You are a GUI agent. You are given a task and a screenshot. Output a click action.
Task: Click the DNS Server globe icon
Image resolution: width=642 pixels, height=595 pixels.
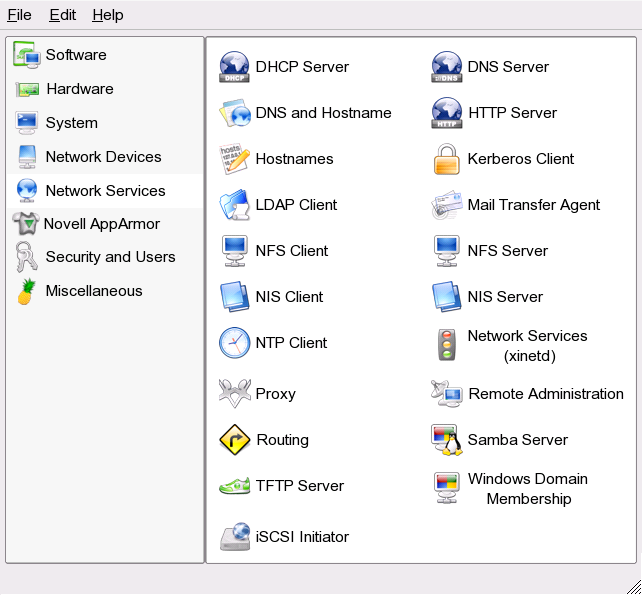click(x=446, y=67)
